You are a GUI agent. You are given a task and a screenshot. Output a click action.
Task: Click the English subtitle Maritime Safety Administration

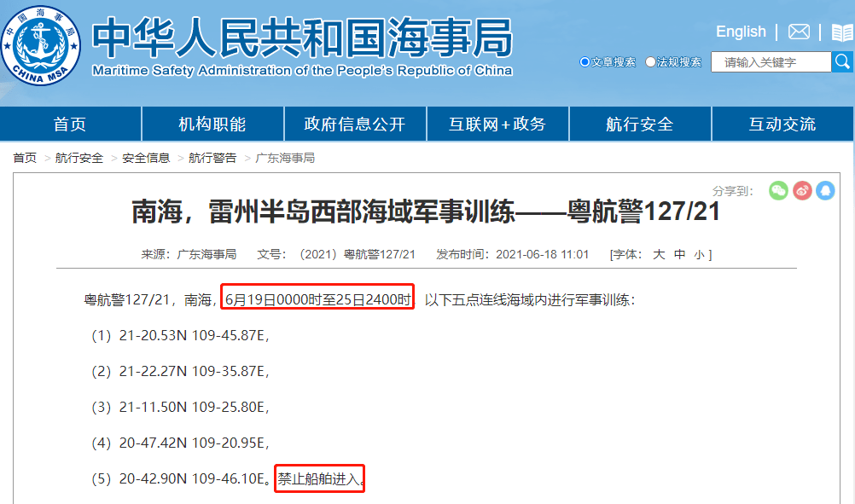click(302, 71)
